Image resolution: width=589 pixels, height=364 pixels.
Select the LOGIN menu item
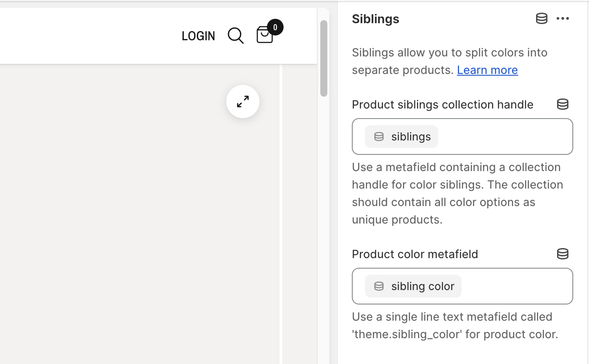[198, 36]
